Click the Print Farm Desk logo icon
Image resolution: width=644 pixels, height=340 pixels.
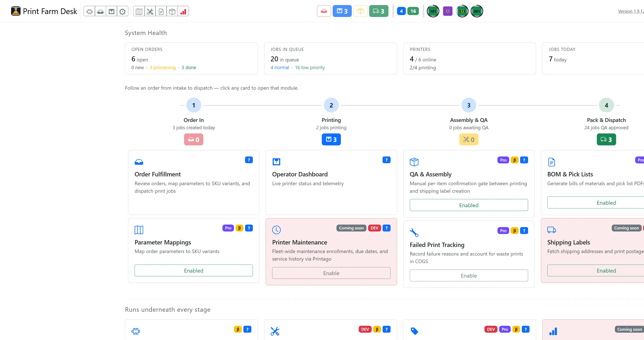tap(16, 11)
